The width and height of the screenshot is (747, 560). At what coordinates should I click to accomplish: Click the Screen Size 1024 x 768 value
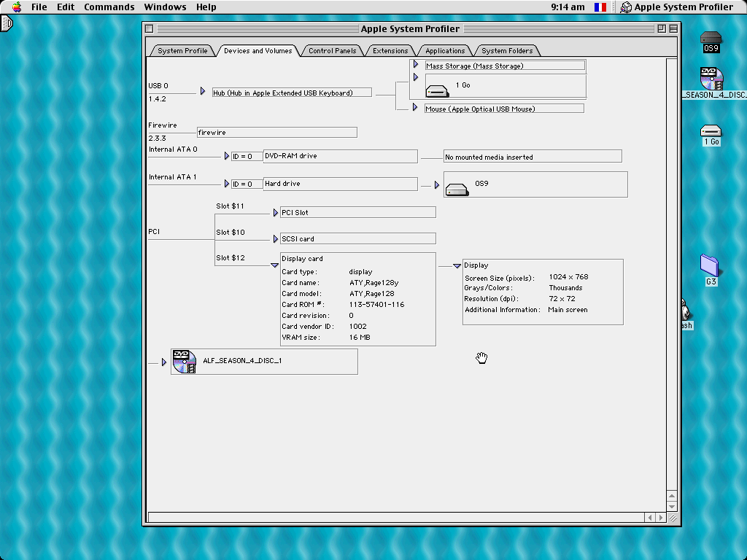[568, 277]
